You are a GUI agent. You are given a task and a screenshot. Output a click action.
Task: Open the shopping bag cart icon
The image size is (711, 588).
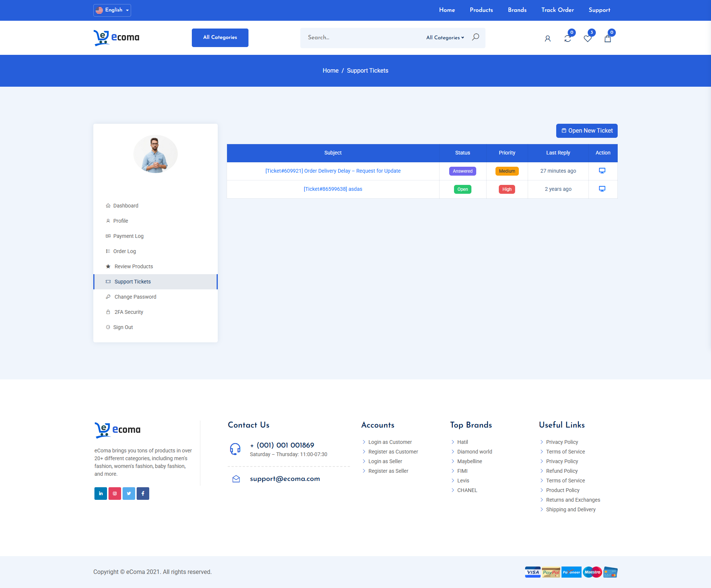coord(608,39)
